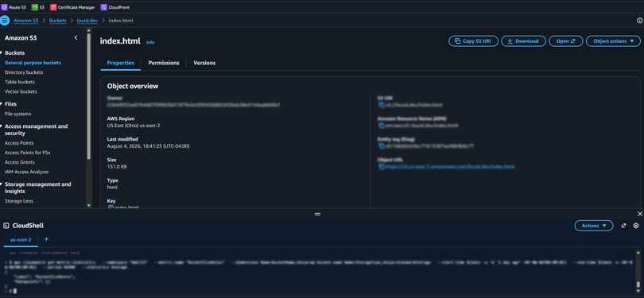Click the CloudShell terminal icon

click(6, 226)
